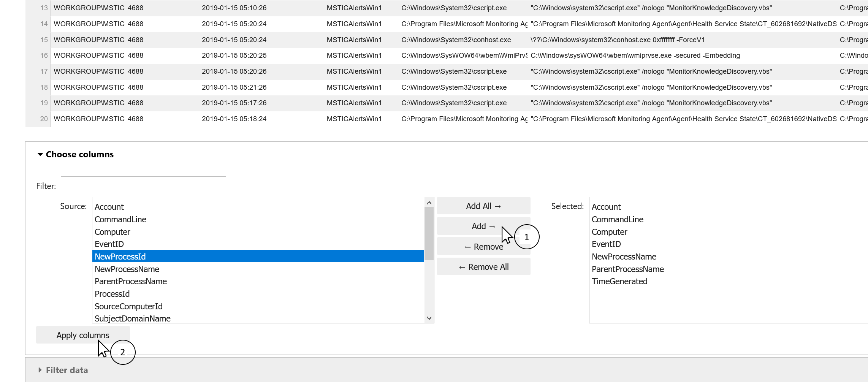This screenshot has height=388, width=868.
Task: Click the timestamp 2019-01-15 05:17:26
Action: tap(234, 103)
